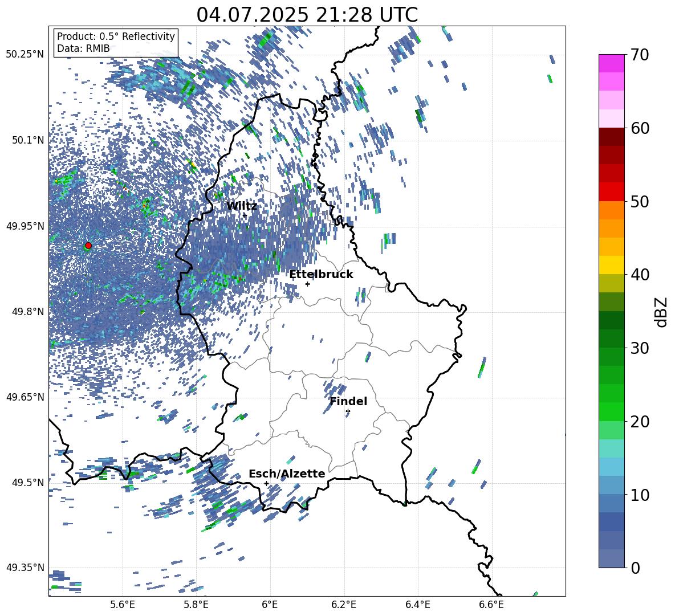Click the 6.4°E longitude label
The width and height of the screenshot is (675, 616).
click(418, 605)
